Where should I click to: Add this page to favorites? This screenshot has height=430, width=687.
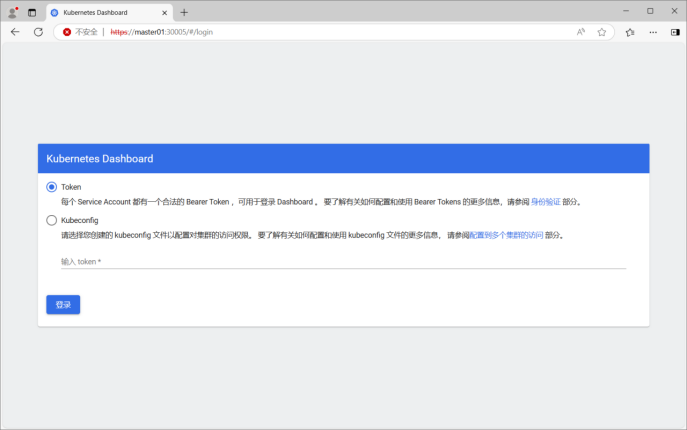602,32
